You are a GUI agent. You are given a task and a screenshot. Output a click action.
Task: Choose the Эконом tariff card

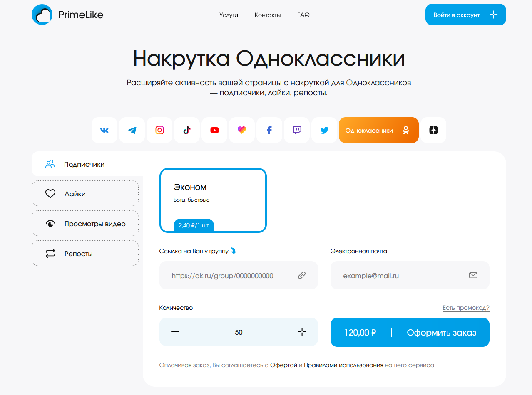[x=213, y=200]
